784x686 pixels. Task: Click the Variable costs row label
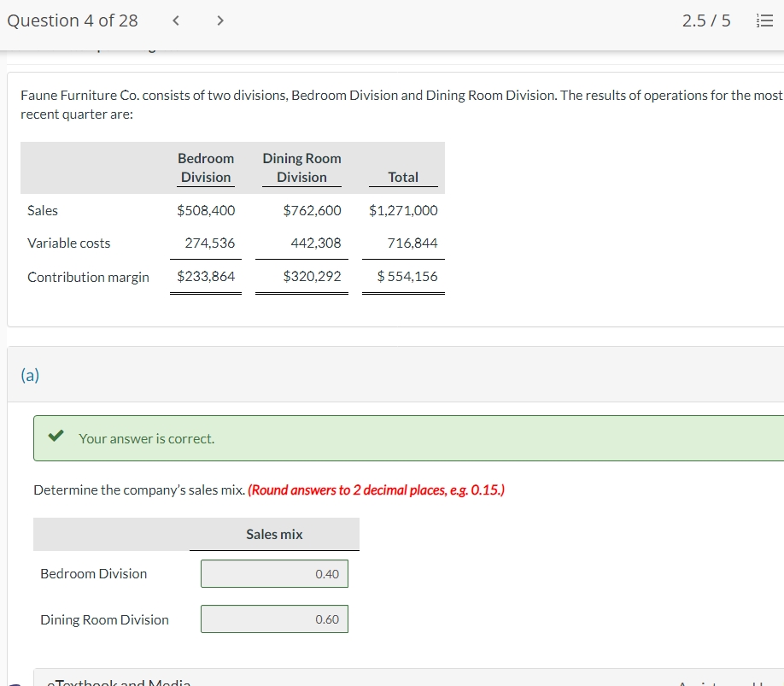pos(69,243)
